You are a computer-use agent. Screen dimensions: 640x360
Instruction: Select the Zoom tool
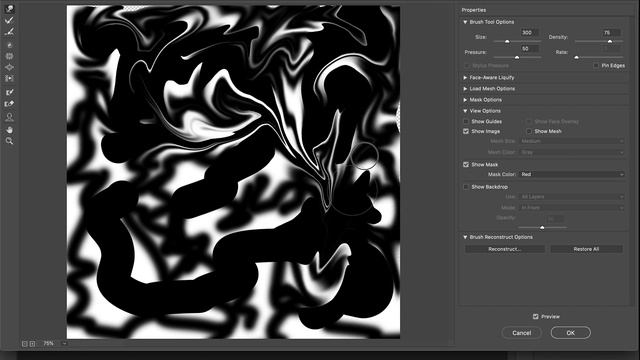point(9,141)
